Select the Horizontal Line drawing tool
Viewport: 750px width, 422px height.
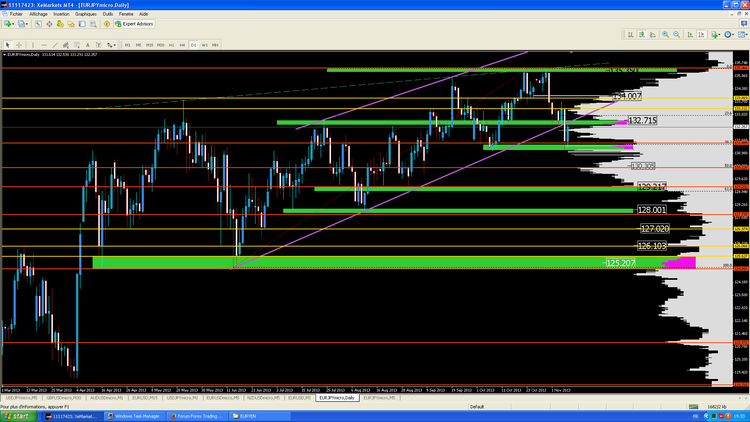coord(44,45)
